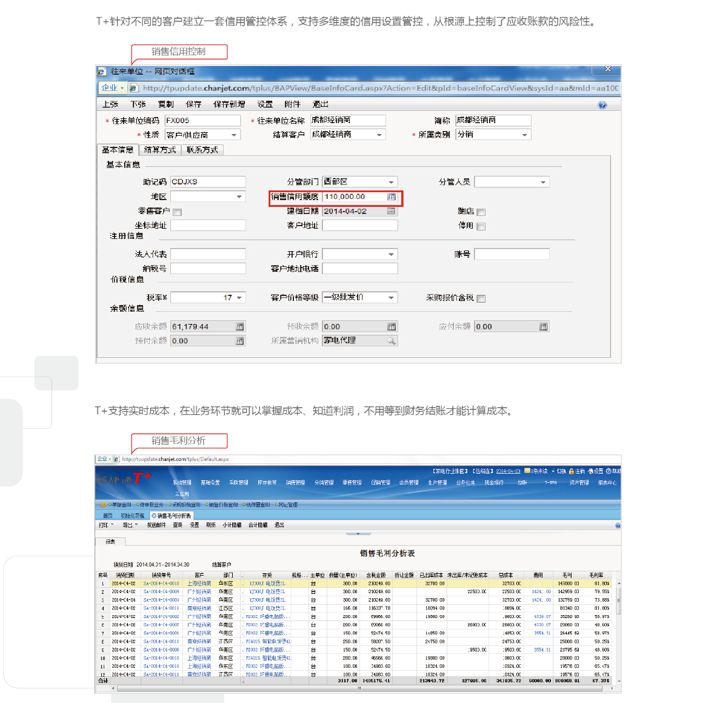Click 小计隐藏 in the report toolbar

[x=232, y=525]
